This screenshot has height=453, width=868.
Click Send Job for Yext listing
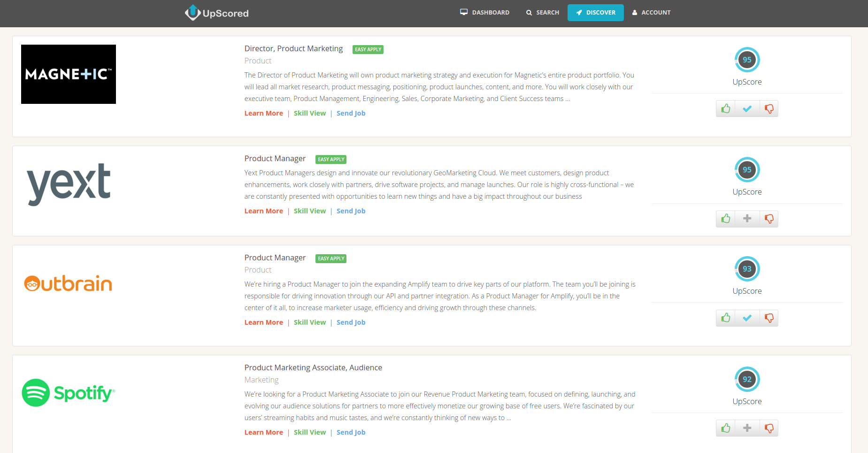click(x=351, y=211)
